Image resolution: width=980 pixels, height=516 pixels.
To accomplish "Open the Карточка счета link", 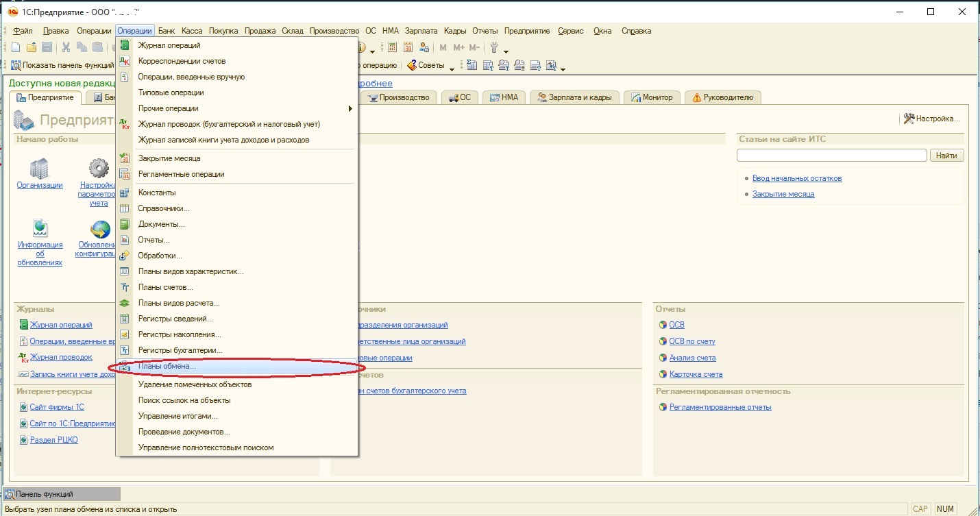I will (696, 374).
